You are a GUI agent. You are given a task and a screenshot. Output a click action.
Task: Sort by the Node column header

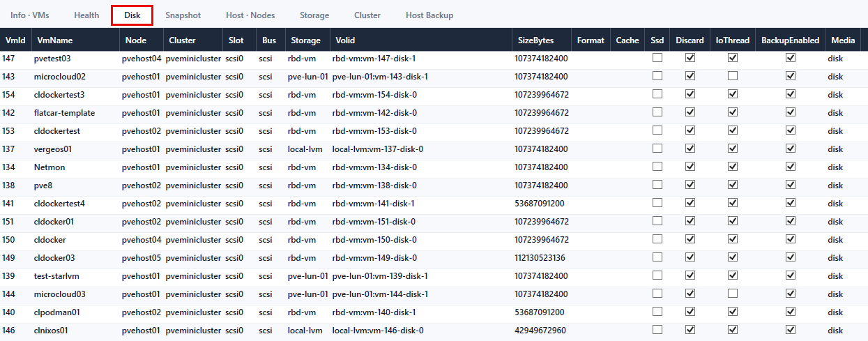136,40
